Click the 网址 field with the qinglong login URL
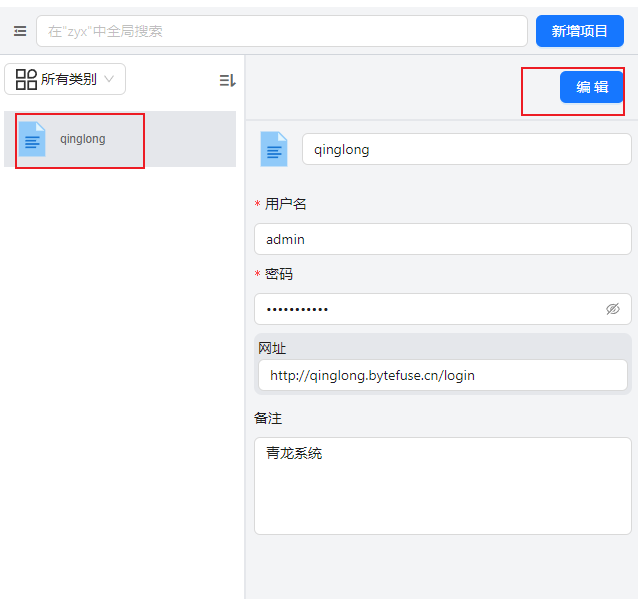The height and width of the screenshot is (599, 638). click(x=442, y=375)
